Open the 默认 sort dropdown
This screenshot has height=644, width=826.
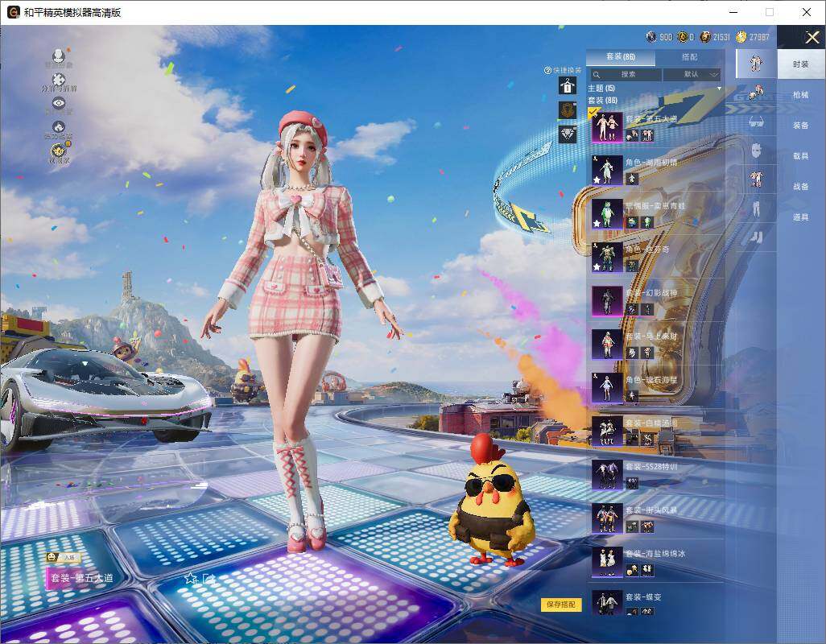pos(692,74)
